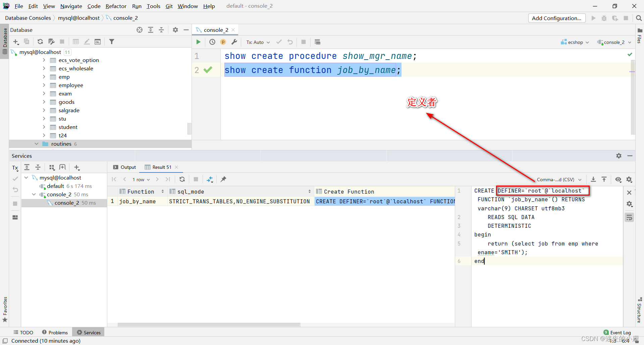Image resolution: width=644 pixels, height=345 pixels.
Task: Click Database Consoles breadcrumb
Action: tap(28, 18)
